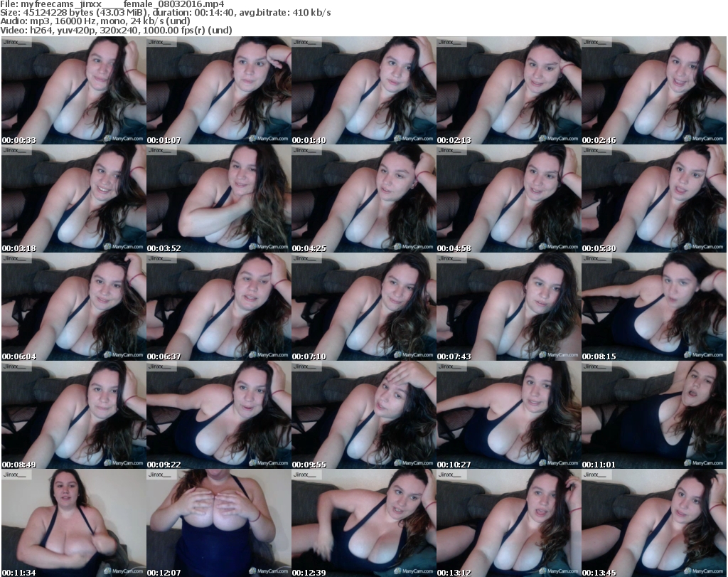This screenshot has height=577, width=728.
Task: Click the final frame at 00:13:45
Action: point(653,523)
